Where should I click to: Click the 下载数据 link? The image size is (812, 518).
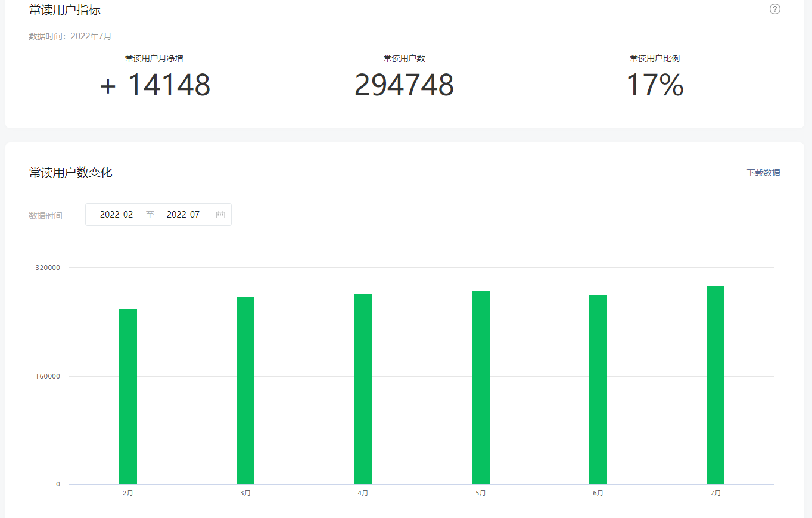763,173
